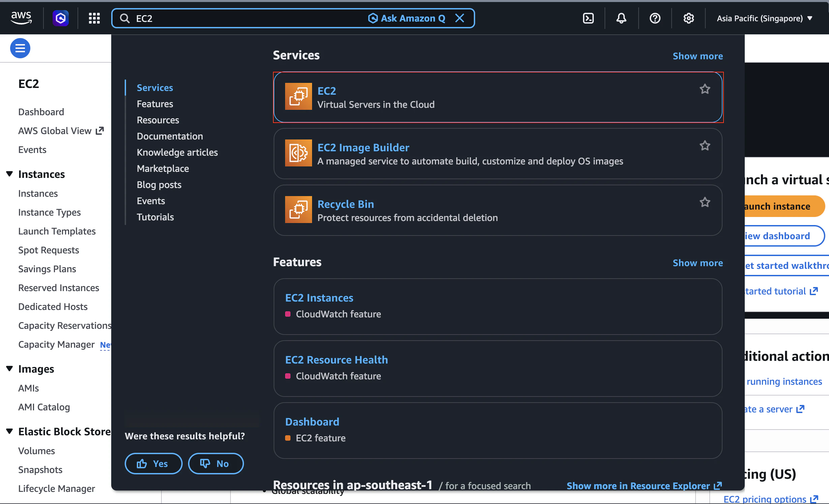Click Ask Amazon Q in search bar
The width and height of the screenshot is (829, 504).
click(406, 18)
